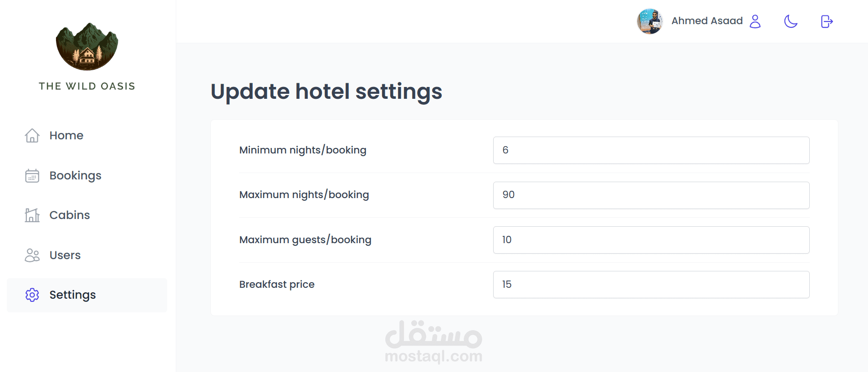Viewport: 868px width, 372px height.
Task: Go to the Bookings page
Action: coord(75,175)
